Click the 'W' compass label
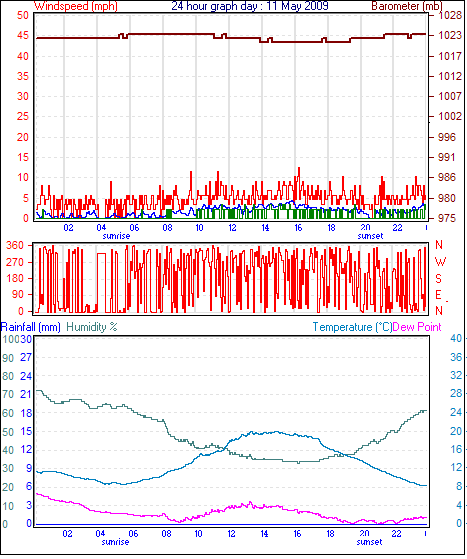This screenshot has width=467, height=559. coord(440,262)
